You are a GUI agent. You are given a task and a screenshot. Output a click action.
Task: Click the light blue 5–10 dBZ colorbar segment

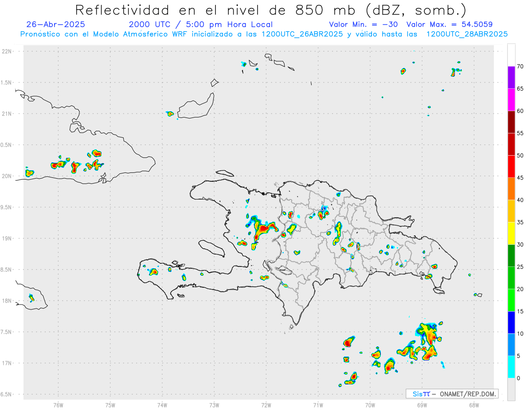511,344
